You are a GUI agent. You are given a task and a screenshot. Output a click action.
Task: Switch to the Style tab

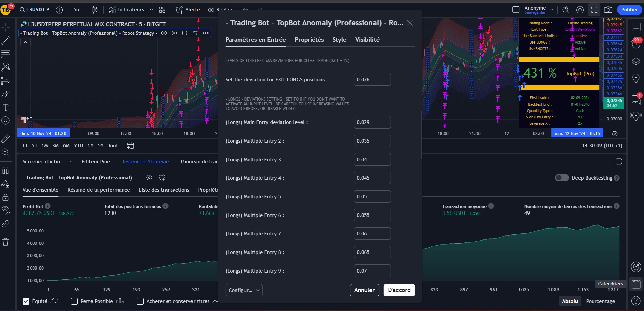339,40
